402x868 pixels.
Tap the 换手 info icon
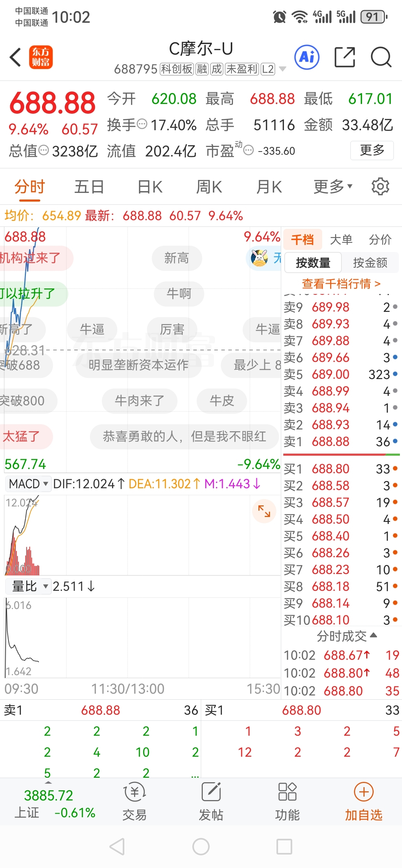coord(142,124)
